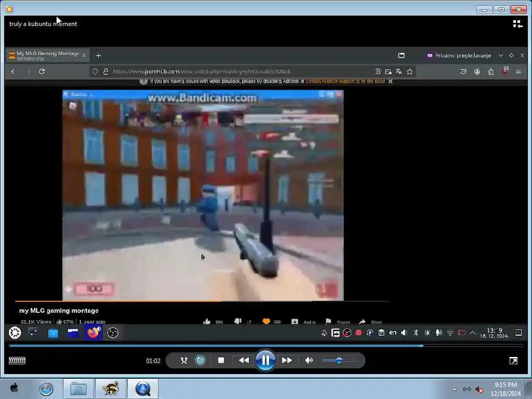Viewport: 532px width, 399px height.
Task: Click the orange media player title bar icon
Action: click(x=9, y=9)
